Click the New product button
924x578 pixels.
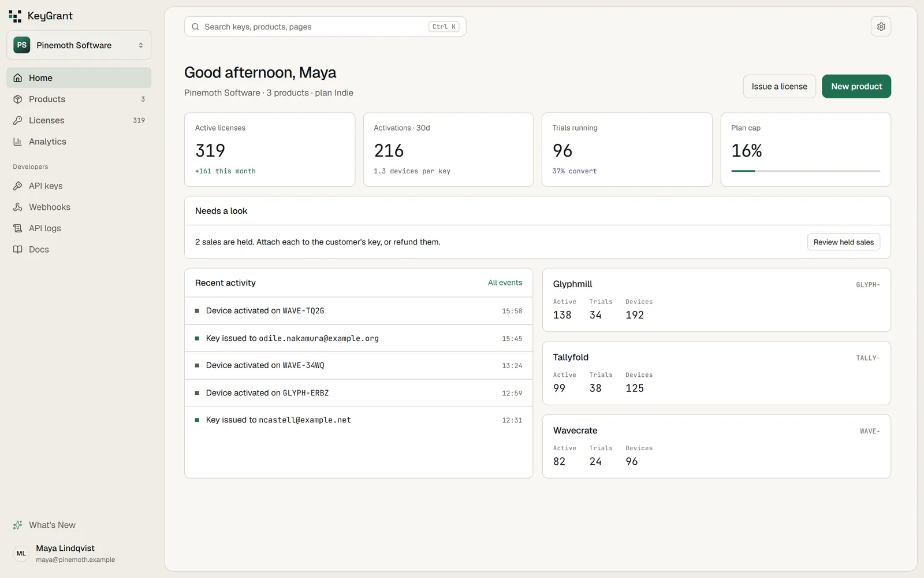856,86
